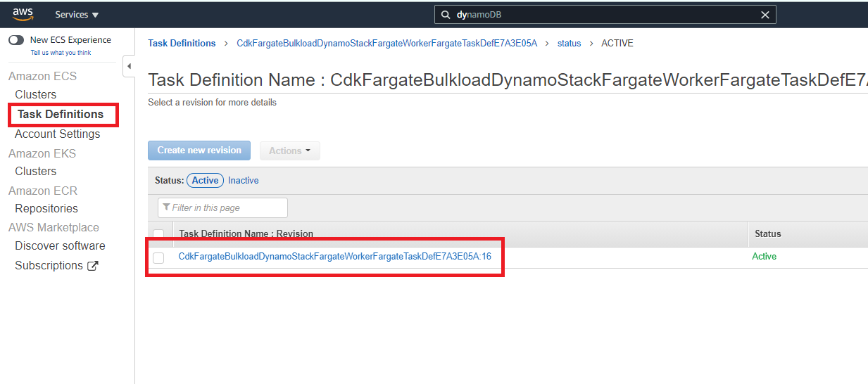Open the Actions dropdown
The height and width of the screenshot is (384, 868).
pos(290,151)
